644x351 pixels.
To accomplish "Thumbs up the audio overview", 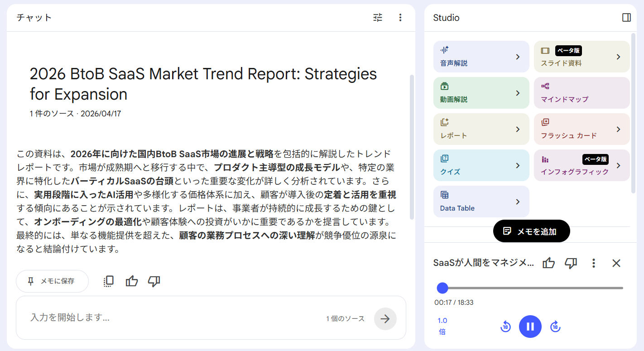I will pos(548,263).
